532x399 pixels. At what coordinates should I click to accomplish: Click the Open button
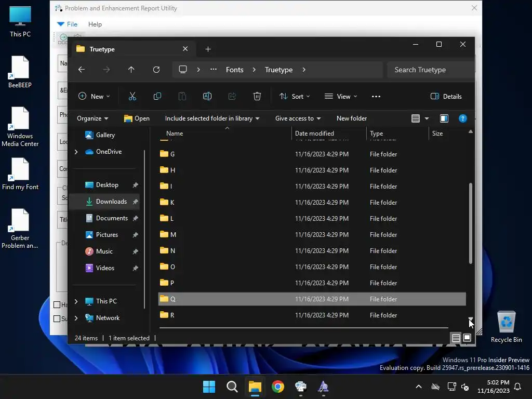pyautogui.click(x=137, y=118)
